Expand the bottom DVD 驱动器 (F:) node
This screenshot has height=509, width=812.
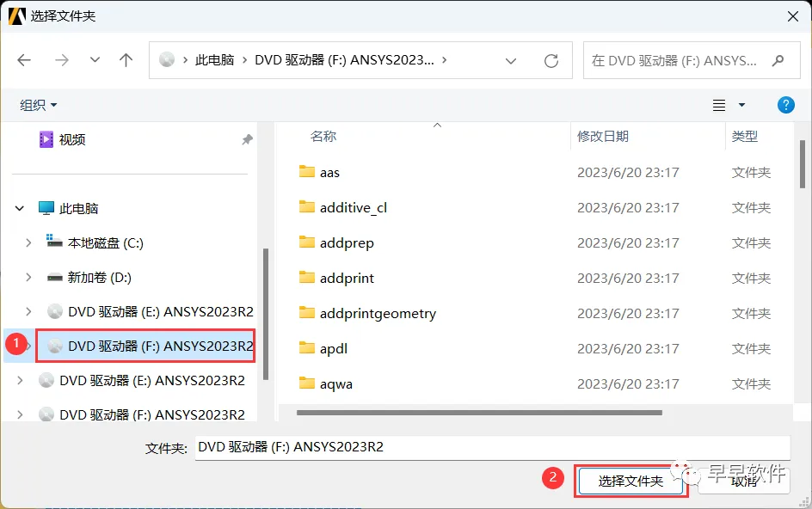pos(20,414)
